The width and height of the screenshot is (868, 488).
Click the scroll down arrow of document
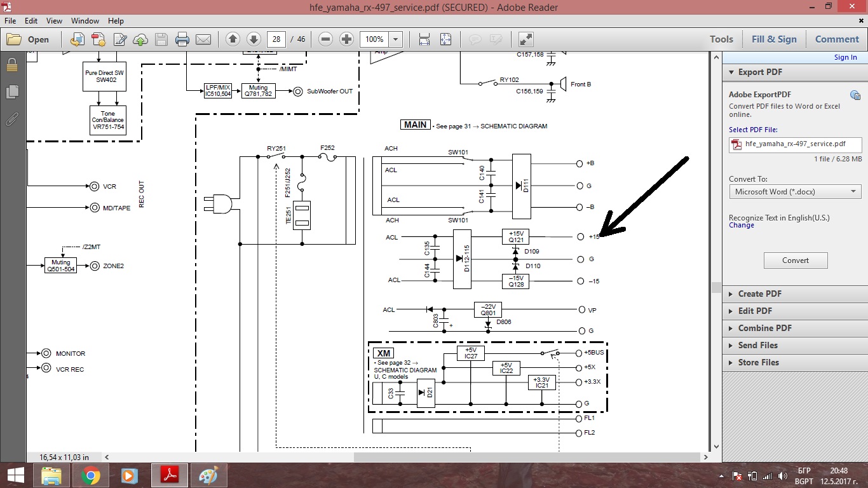(716, 447)
